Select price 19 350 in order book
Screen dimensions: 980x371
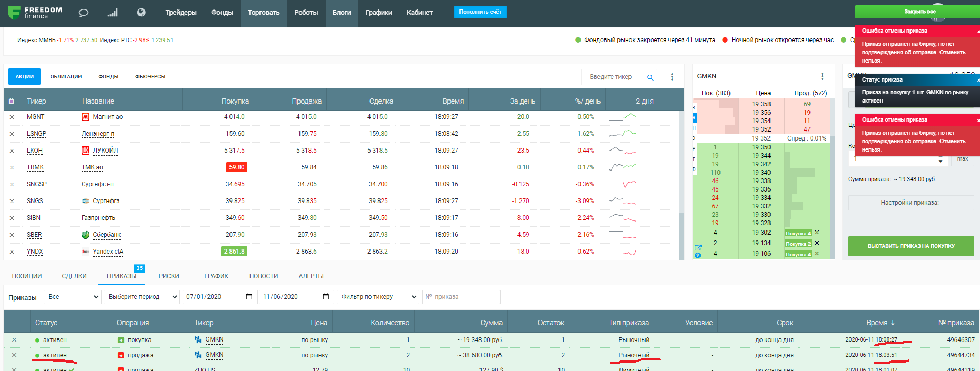click(761, 147)
